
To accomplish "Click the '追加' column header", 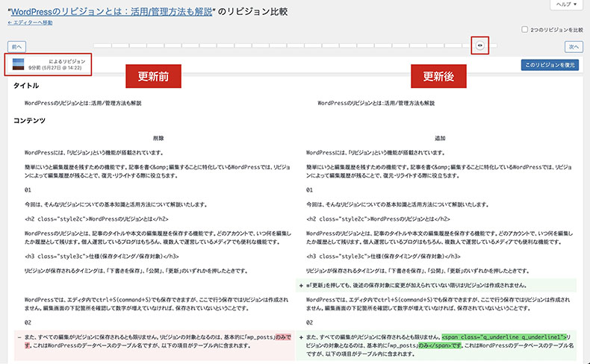I will (x=440, y=138).
